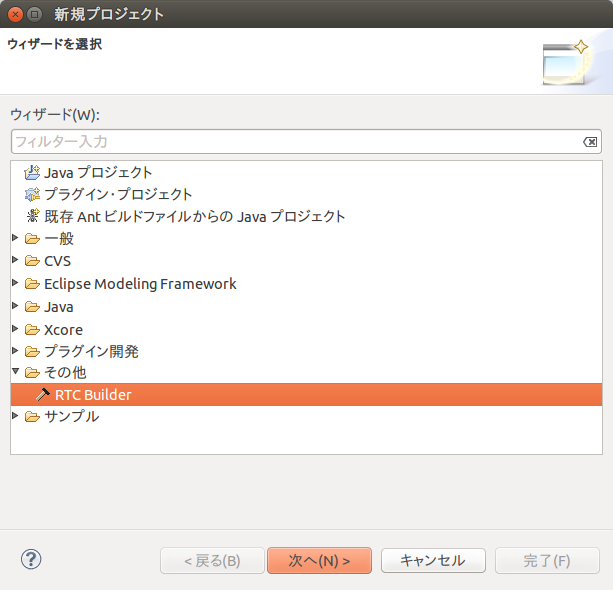Click the Java プロジェクト wizard icon
The height and width of the screenshot is (590, 613).
(32, 172)
